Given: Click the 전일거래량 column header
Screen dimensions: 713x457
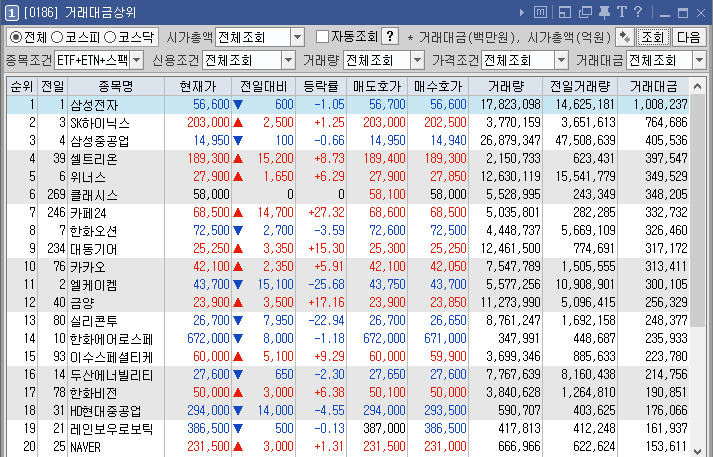Looking at the screenshot, I should tap(580, 86).
